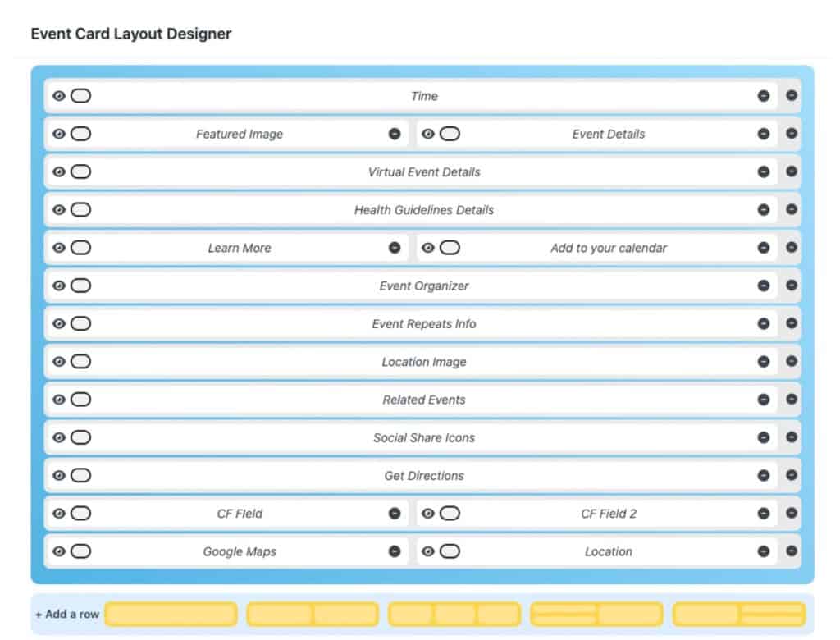Hide the Featured Image field via eye icon

tap(59, 134)
